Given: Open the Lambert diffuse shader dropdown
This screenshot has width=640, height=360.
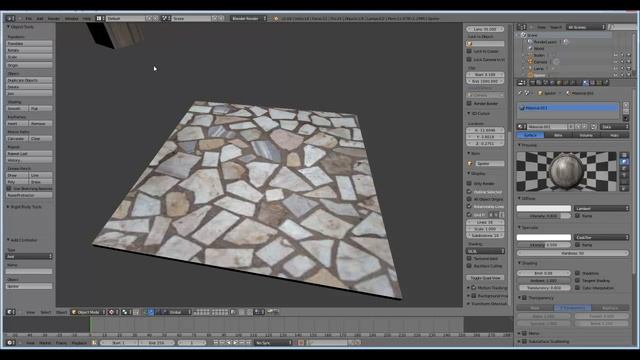Looking at the screenshot, I should tap(602, 208).
